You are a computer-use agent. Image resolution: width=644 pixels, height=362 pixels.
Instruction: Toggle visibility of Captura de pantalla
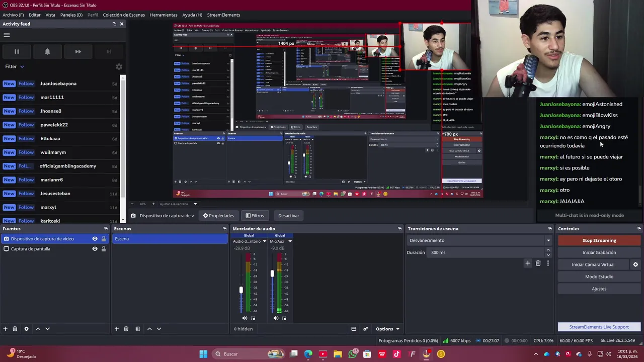95,249
